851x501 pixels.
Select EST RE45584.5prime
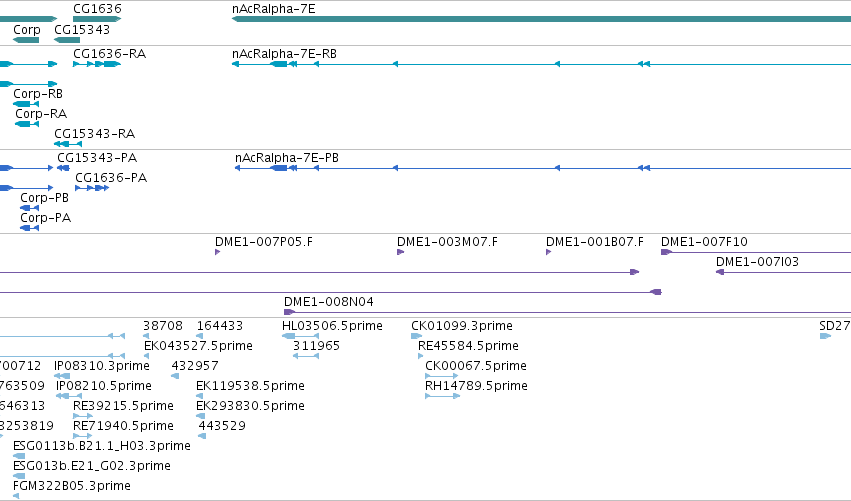[x=468, y=346]
